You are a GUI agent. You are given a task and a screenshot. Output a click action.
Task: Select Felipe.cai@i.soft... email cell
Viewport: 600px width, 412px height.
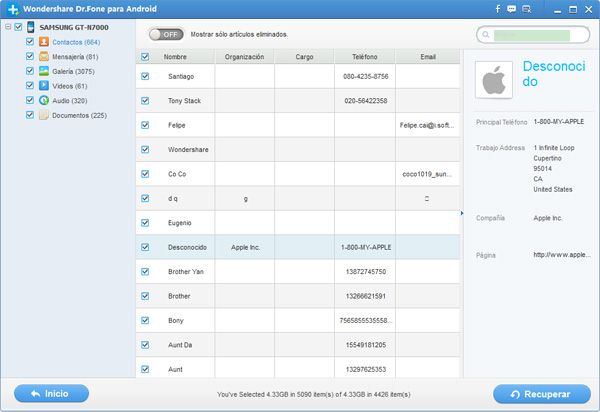pyautogui.click(x=427, y=125)
